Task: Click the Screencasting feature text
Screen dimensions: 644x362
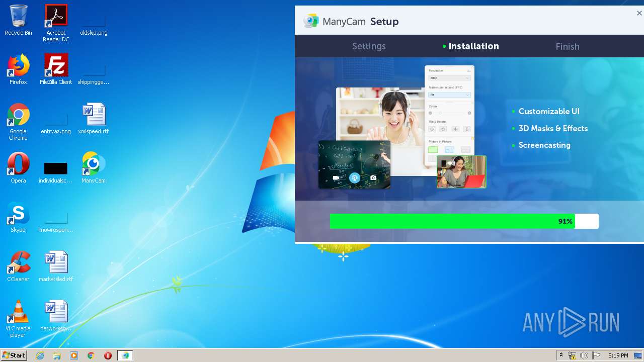Action: (544, 145)
